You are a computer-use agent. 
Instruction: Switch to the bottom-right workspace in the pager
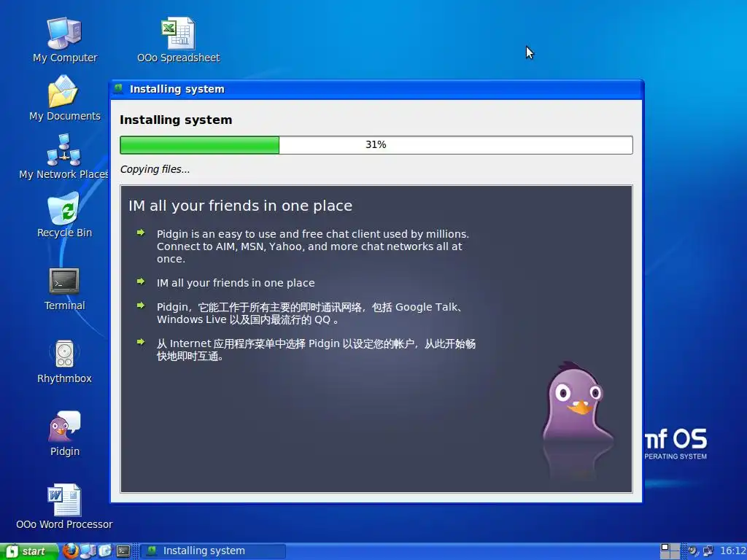[x=675, y=555]
